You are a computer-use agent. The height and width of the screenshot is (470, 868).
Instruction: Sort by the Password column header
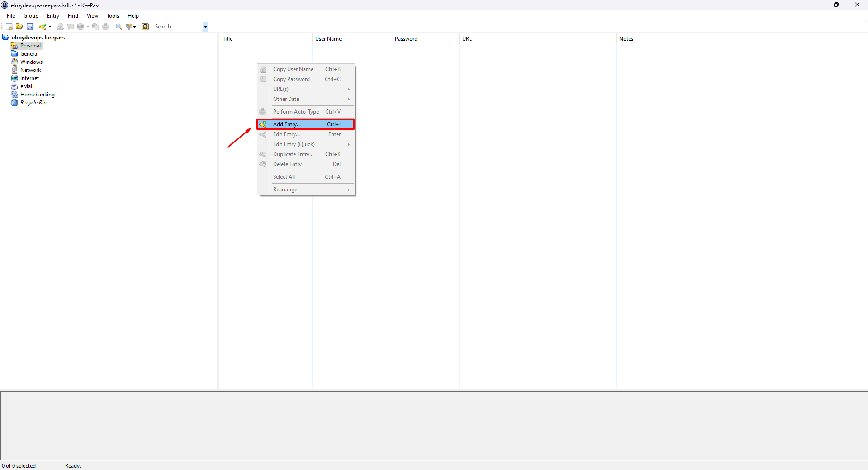point(425,39)
